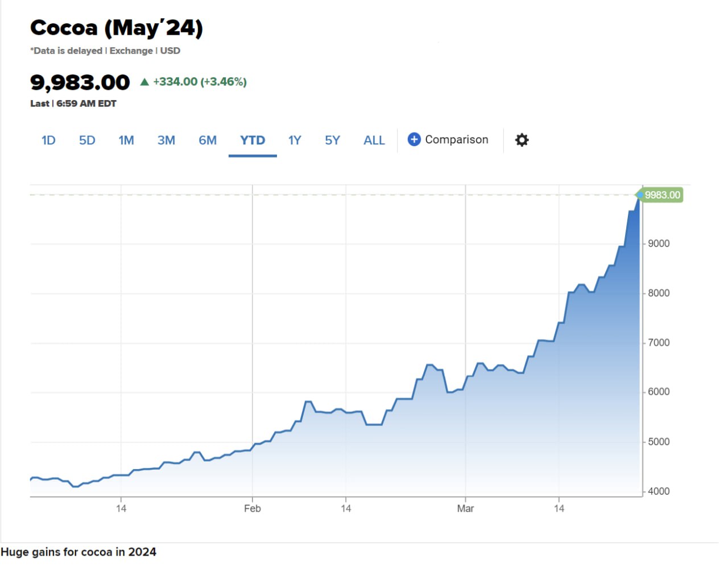The image size is (728, 567).
Task: Select the 5D range tab
Action: 87,140
